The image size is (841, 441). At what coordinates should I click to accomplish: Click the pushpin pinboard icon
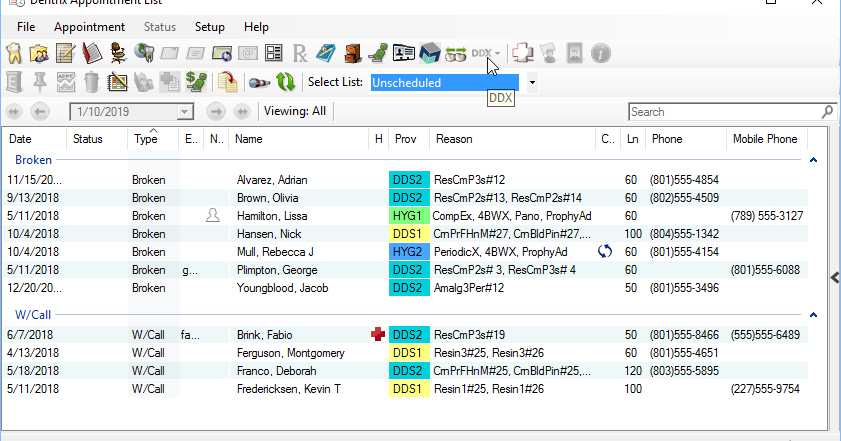[x=40, y=82]
